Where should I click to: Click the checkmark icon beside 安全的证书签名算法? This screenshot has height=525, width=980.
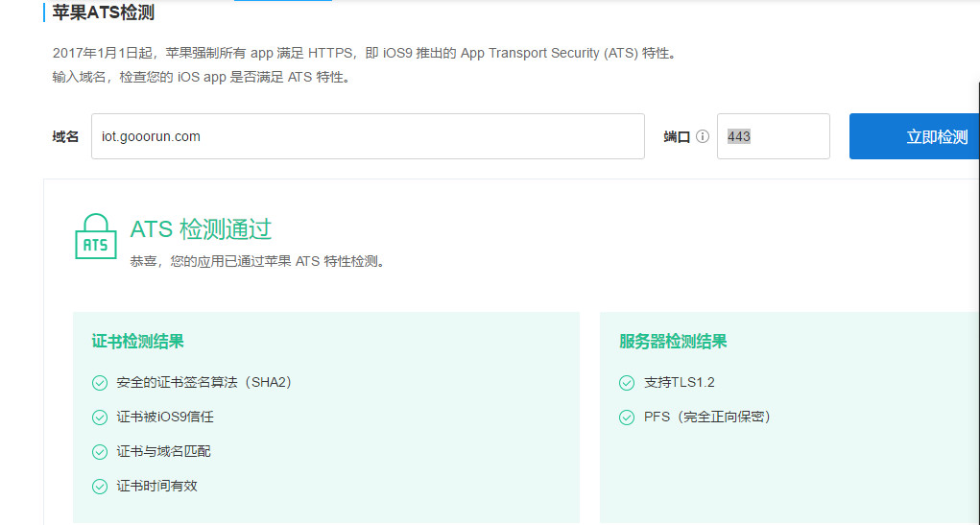coord(100,383)
